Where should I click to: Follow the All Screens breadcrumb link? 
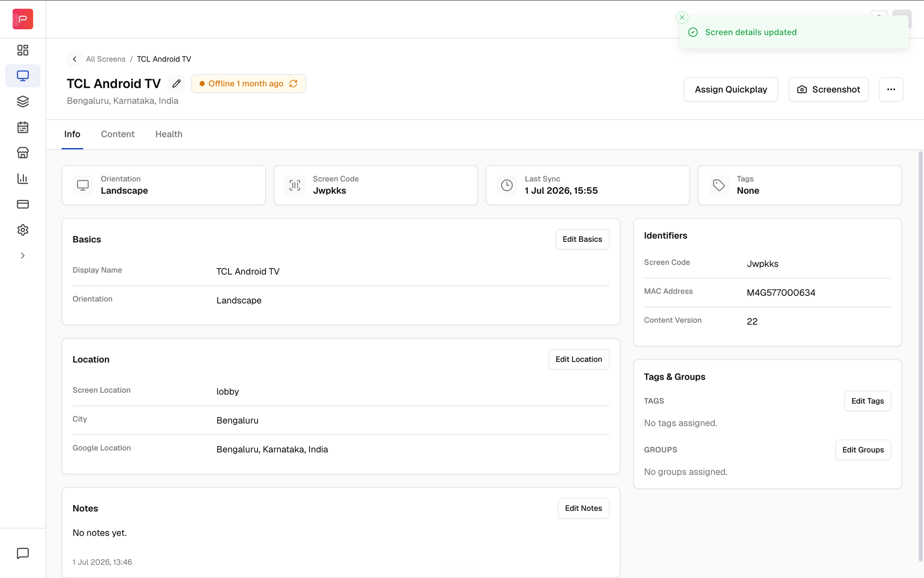106,59
